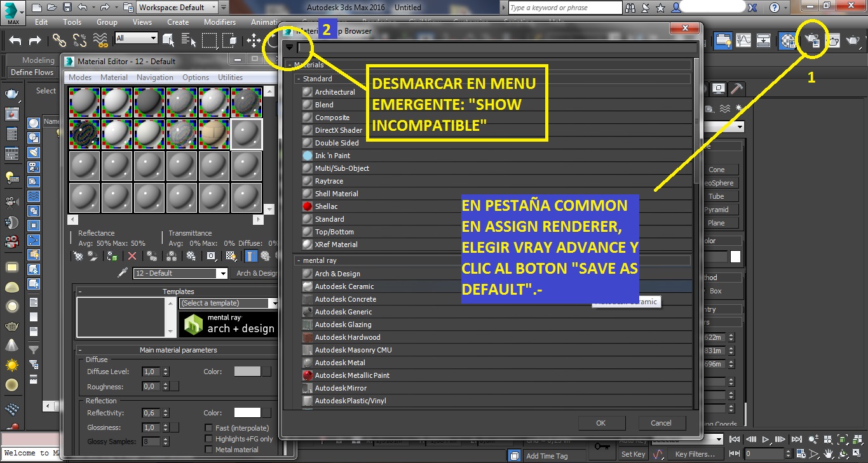Open Material Editor Navigation menu
Viewport: 868px width, 463px height.
click(155, 77)
